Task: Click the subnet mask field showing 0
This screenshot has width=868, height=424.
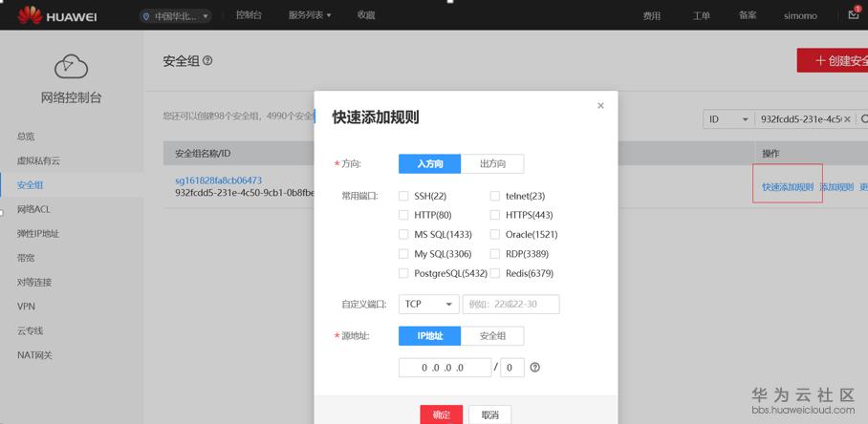Action: point(512,368)
